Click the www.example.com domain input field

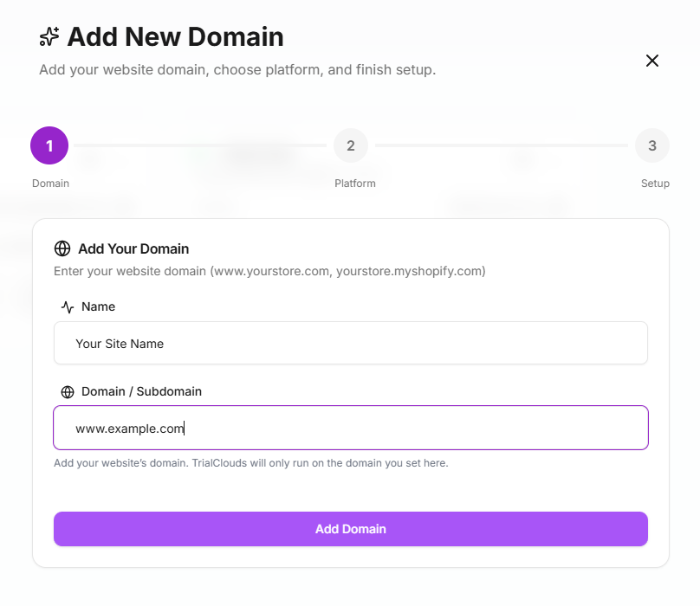pyautogui.click(x=351, y=428)
